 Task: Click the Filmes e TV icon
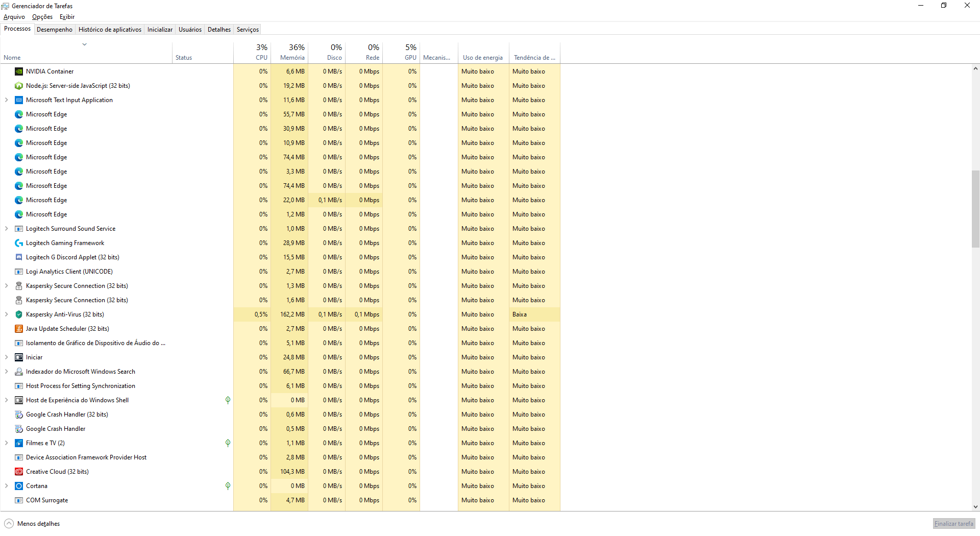pos(19,443)
